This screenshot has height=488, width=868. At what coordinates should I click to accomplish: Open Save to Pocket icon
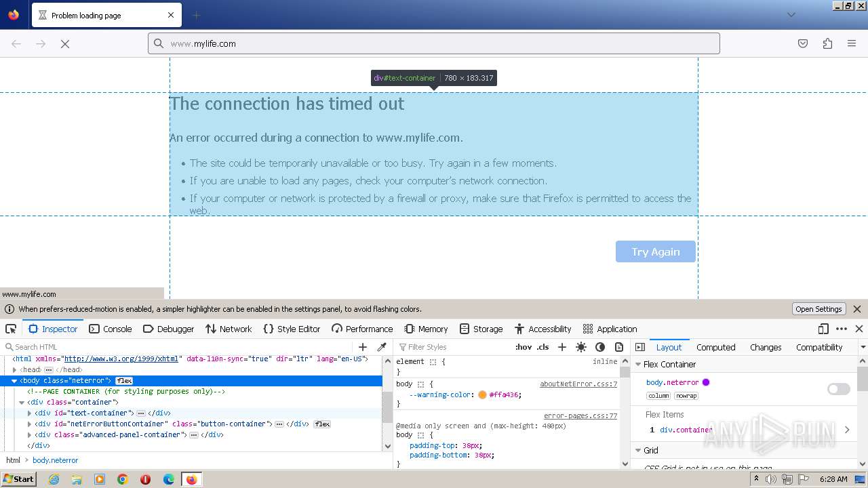(803, 43)
